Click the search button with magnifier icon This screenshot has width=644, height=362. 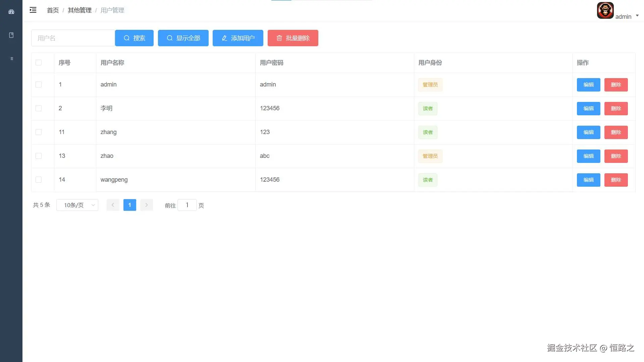pos(134,38)
